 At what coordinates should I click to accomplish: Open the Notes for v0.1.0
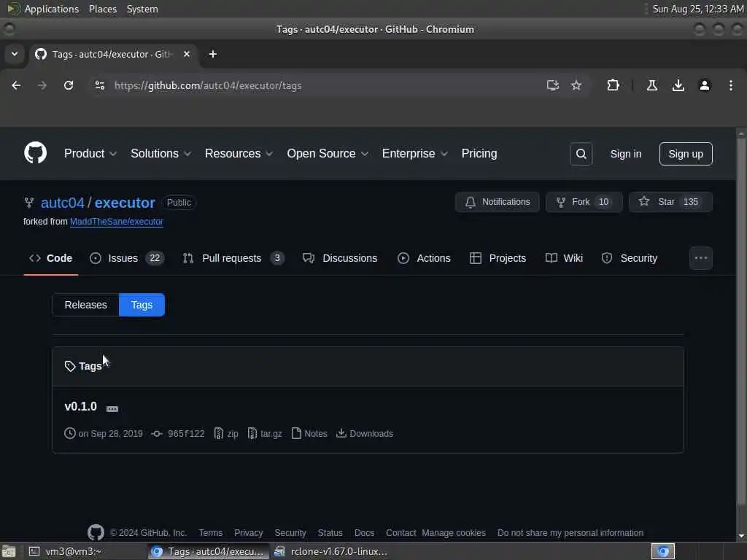point(309,434)
